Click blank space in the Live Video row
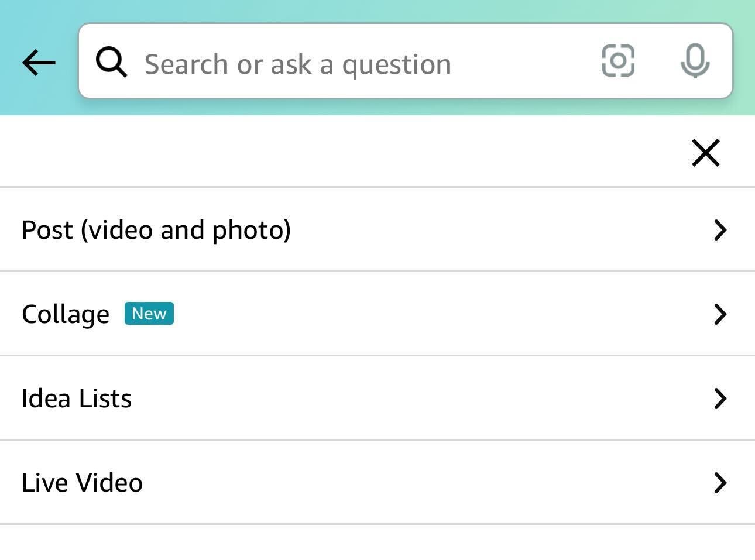755x560 pixels. tap(410, 483)
